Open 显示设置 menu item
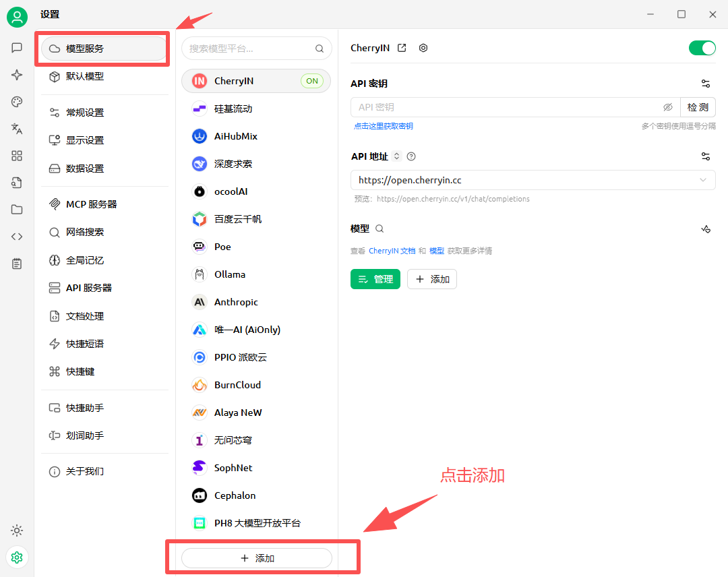728x577 pixels. [x=104, y=140]
